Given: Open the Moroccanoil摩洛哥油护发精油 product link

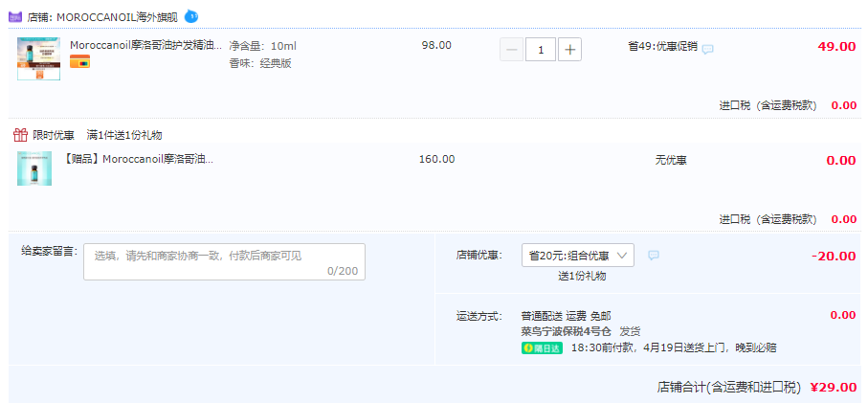Looking at the screenshot, I should [x=146, y=45].
